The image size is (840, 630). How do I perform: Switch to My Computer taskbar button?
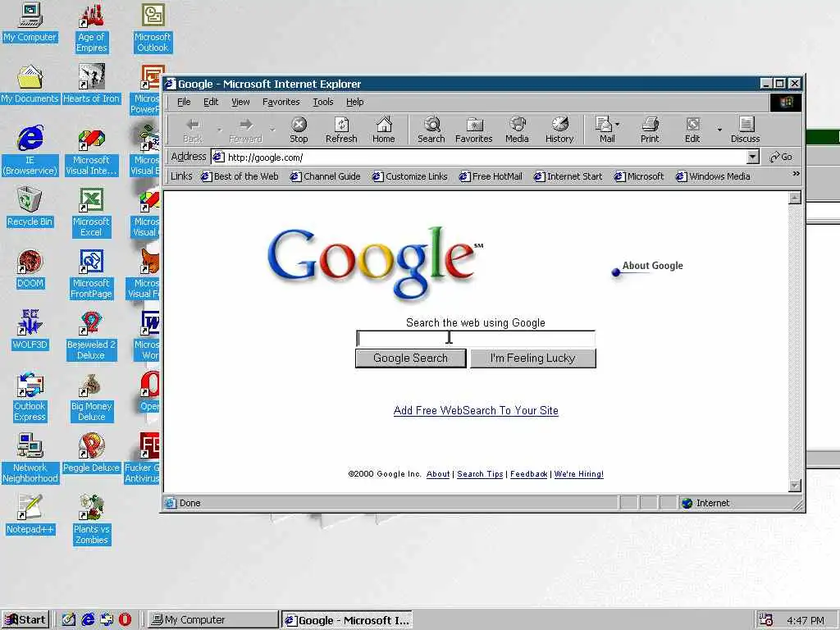pyautogui.click(x=212, y=620)
